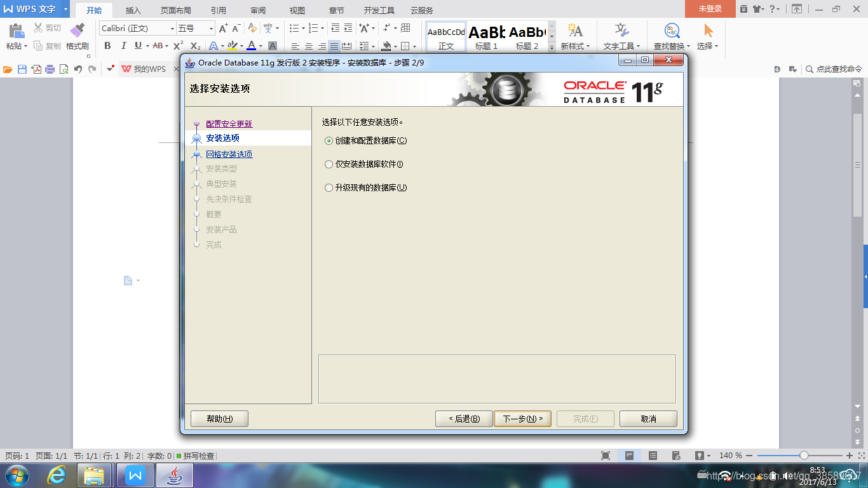This screenshot has height=488, width=868.
Task: Click the export to PDF icon
Action: click(36, 69)
